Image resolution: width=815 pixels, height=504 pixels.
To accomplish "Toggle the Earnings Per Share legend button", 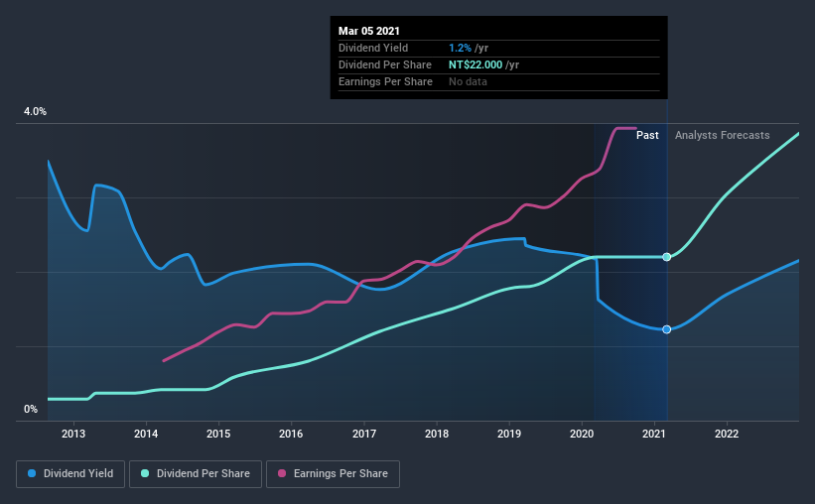I will [x=333, y=474].
